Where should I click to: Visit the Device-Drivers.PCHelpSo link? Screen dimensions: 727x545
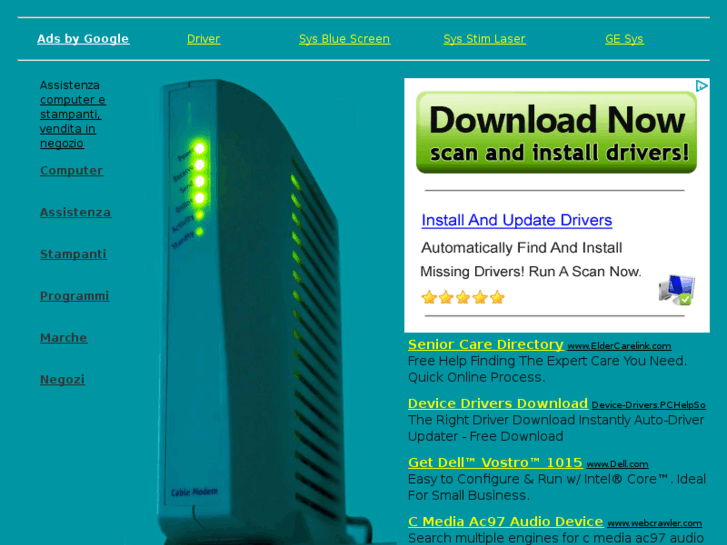tap(648, 405)
